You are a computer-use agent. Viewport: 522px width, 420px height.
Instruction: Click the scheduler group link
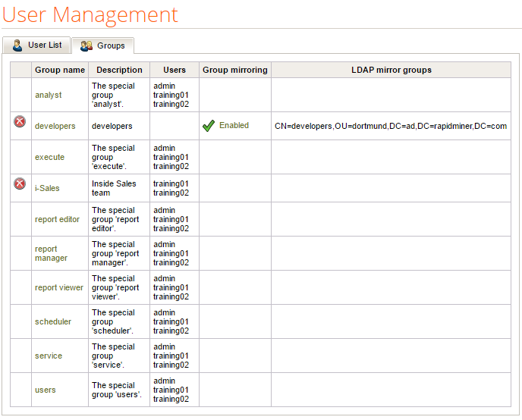point(53,322)
